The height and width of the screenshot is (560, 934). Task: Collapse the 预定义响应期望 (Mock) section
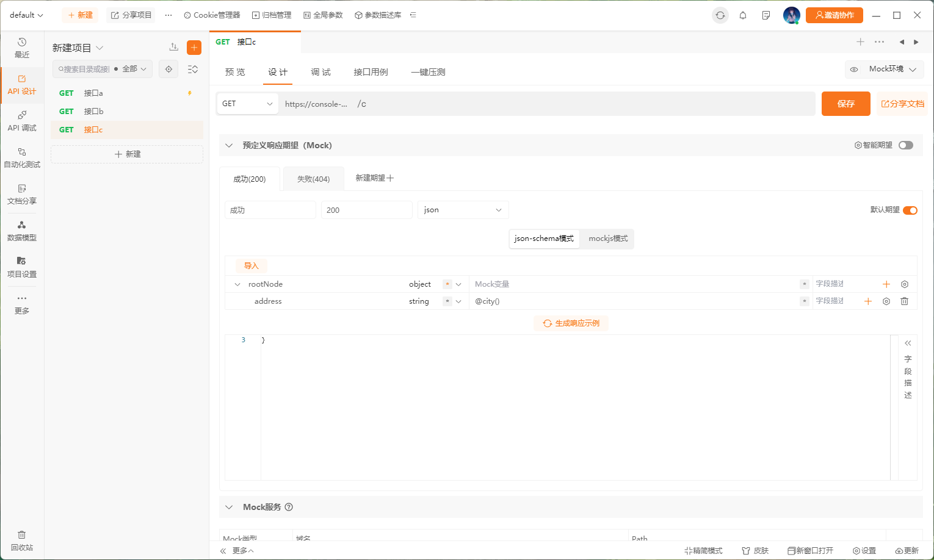[x=229, y=145]
